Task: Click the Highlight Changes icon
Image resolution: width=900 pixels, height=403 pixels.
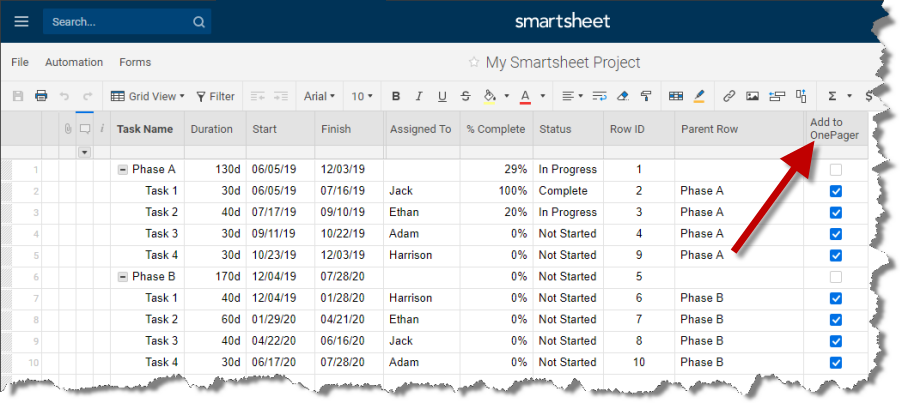Action: click(699, 96)
